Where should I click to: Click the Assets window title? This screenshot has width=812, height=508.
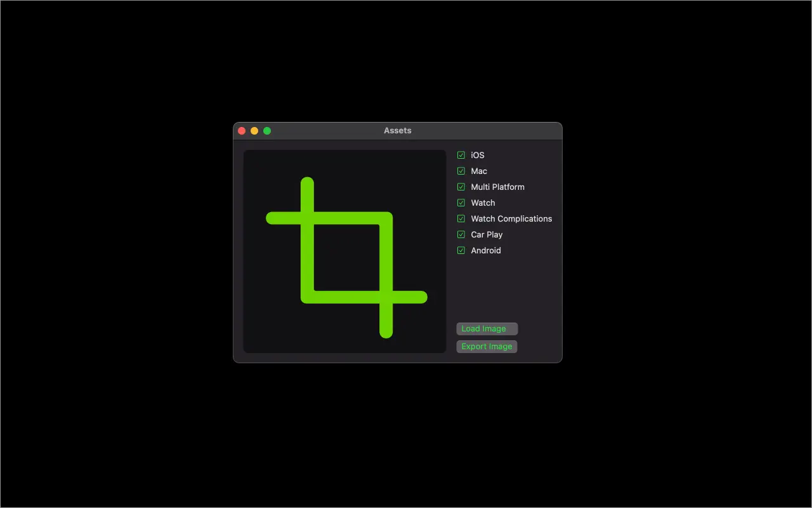(x=397, y=130)
